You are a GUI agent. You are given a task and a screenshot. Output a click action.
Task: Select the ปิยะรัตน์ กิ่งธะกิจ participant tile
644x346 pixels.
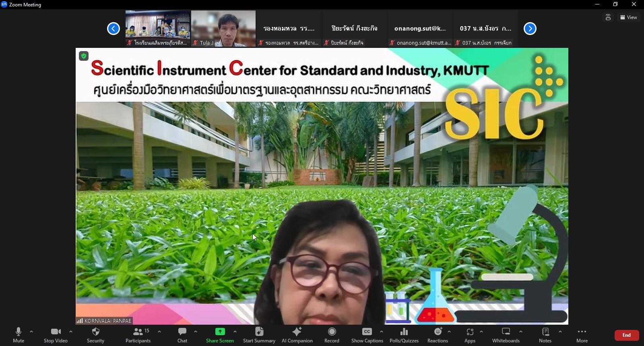(x=355, y=29)
